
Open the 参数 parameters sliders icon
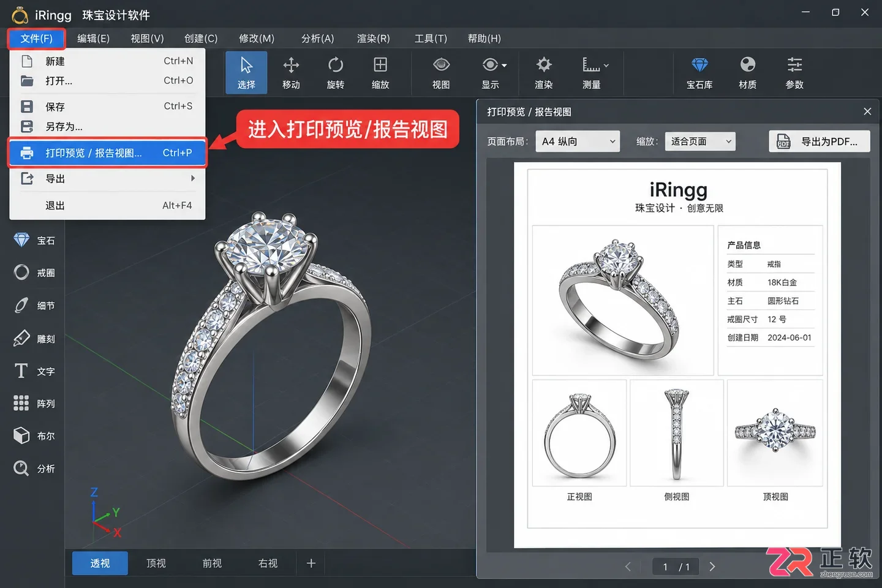794,72
